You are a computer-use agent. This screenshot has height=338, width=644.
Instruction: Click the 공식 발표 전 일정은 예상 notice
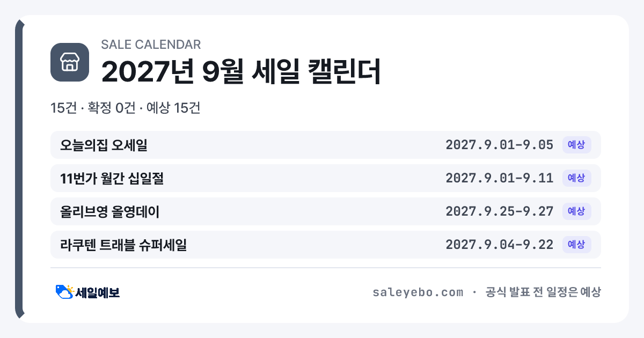543,292
